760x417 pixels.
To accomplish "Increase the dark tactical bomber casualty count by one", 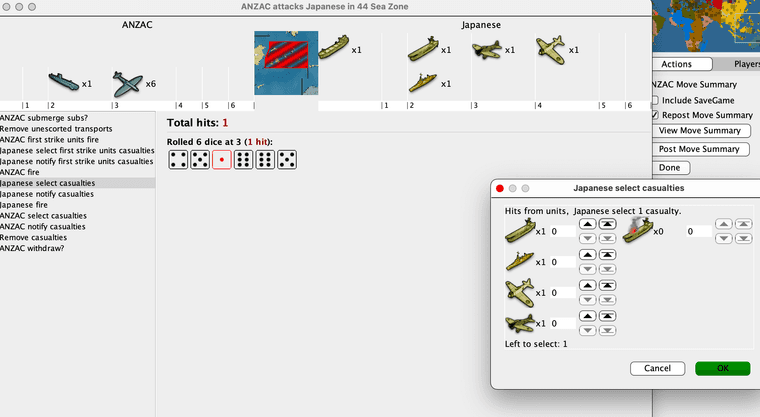I will (x=587, y=317).
